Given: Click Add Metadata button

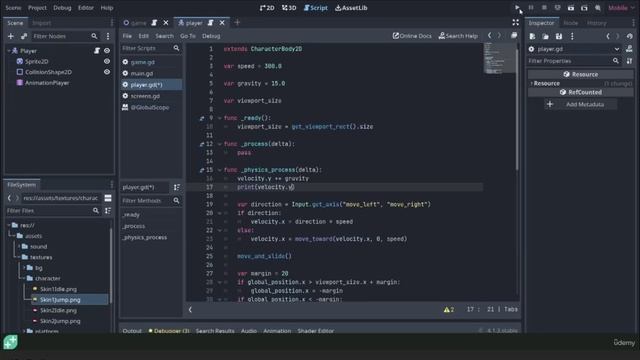Looking at the screenshot, I should (580, 104).
